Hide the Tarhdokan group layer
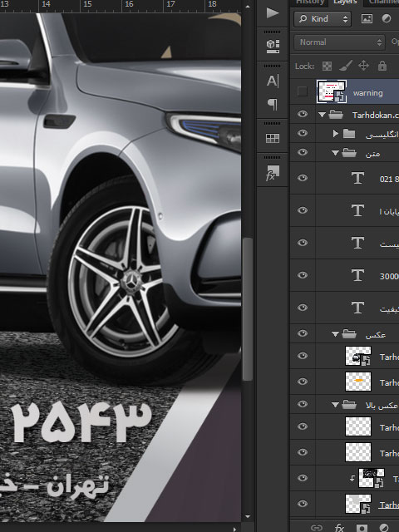This screenshot has height=532, width=399. click(303, 114)
